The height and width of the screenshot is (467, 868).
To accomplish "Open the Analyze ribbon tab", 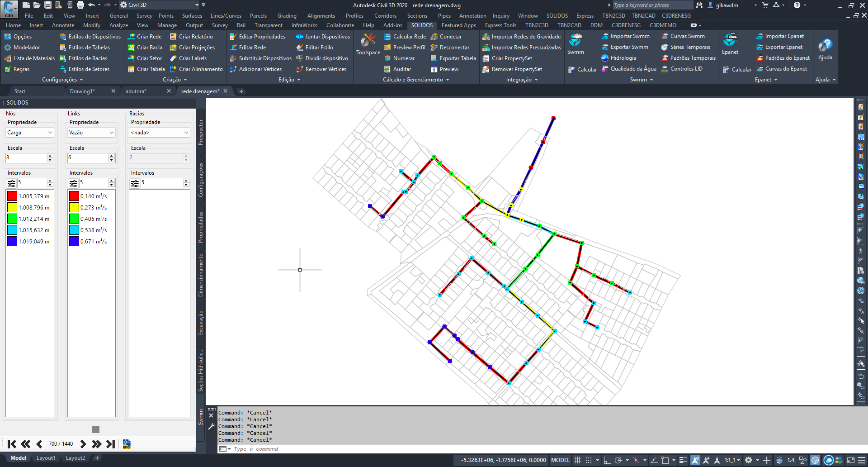I will (118, 25).
